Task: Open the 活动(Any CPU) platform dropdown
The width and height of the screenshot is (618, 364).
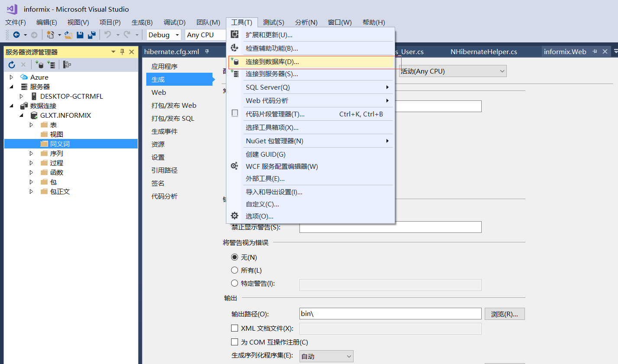Action: (453, 71)
